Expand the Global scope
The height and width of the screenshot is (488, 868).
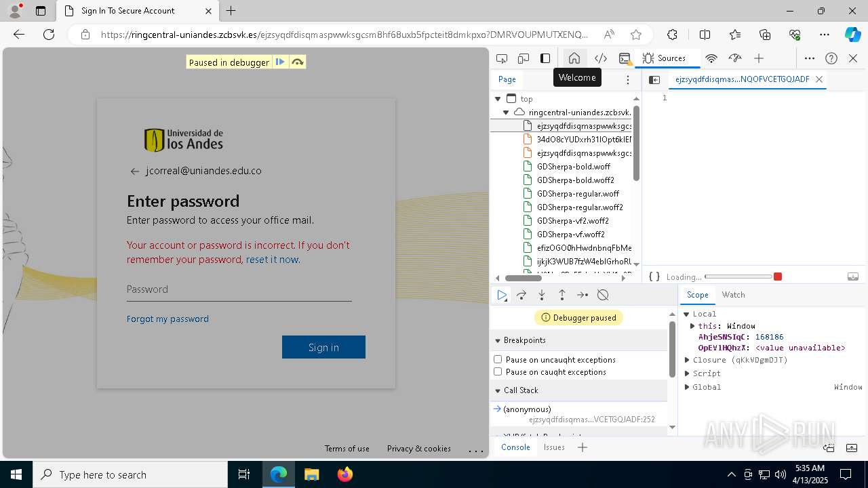pos(687,387)
